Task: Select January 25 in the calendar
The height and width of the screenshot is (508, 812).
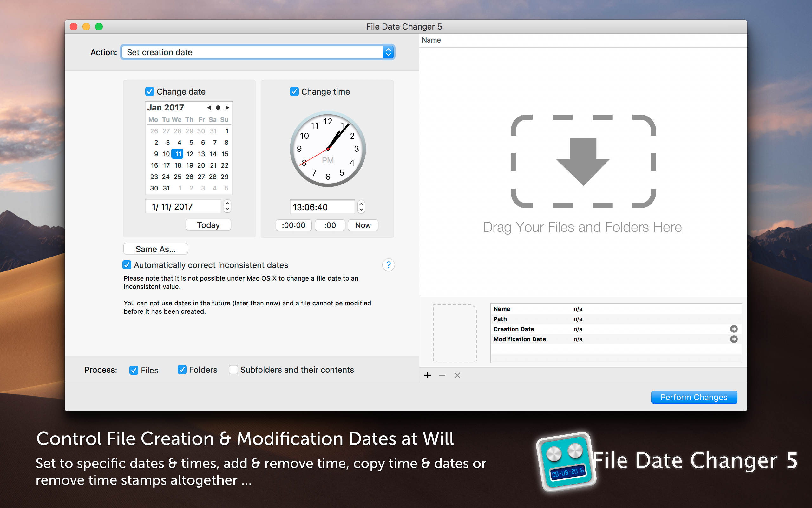Action: [x=178, y=177]
